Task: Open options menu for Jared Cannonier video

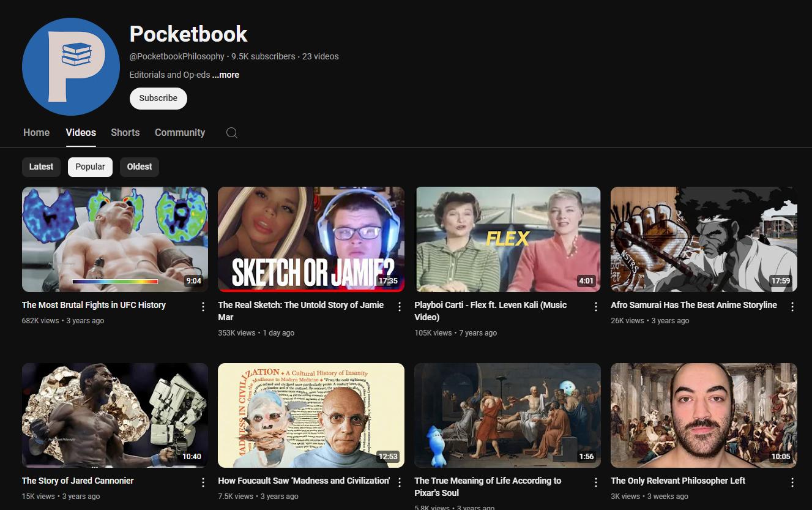Action: coord(203,482)
